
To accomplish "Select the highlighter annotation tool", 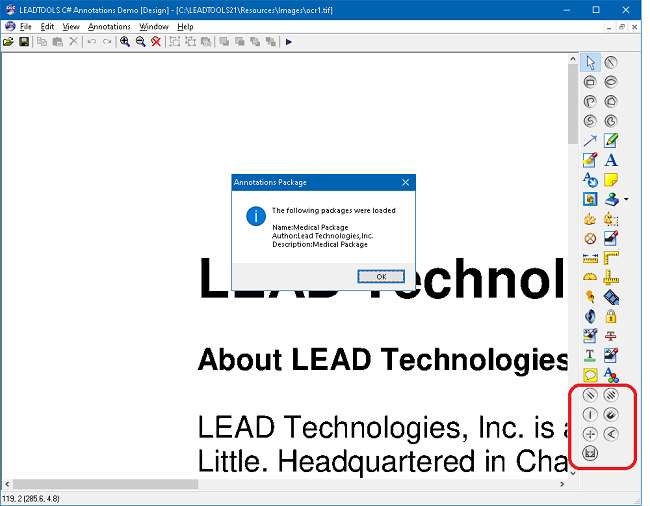I will (x=590, y=160).
